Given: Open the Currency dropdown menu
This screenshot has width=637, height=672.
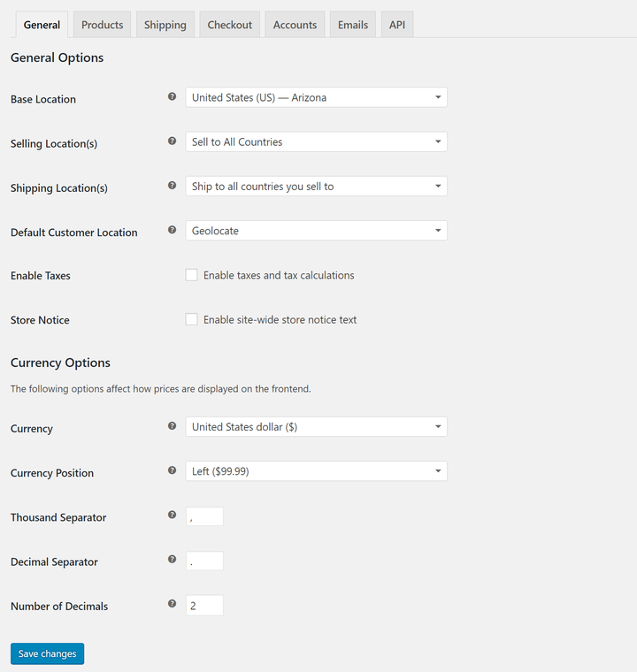Looking at the screenshot, I should 316,427.
